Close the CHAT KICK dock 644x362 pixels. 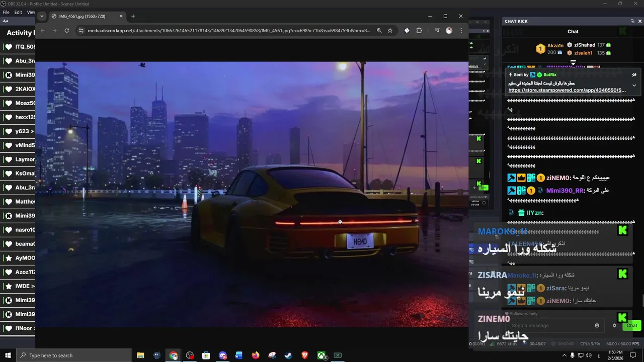click(640, 21)
